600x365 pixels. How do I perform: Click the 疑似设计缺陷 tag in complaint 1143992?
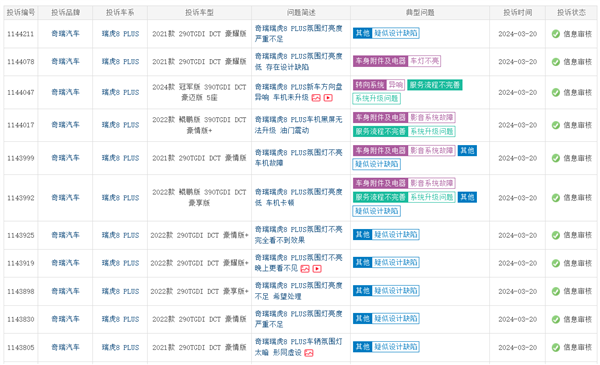coord(377,211)
